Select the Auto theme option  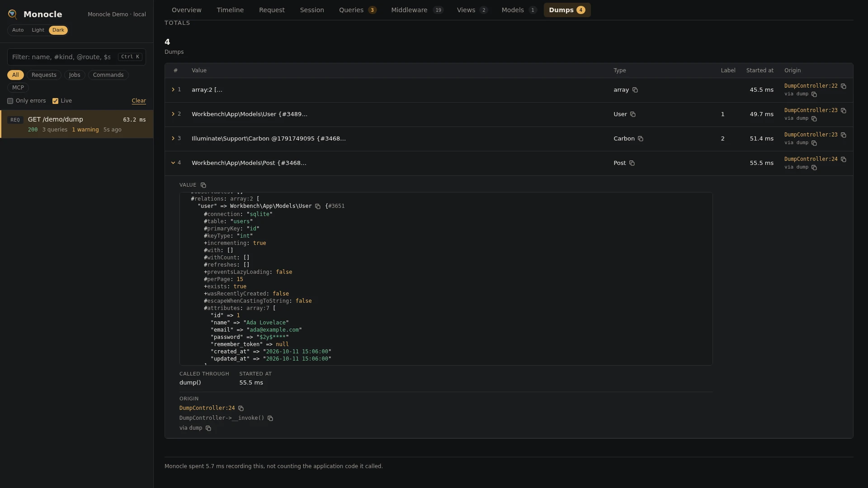click(18, 30)
